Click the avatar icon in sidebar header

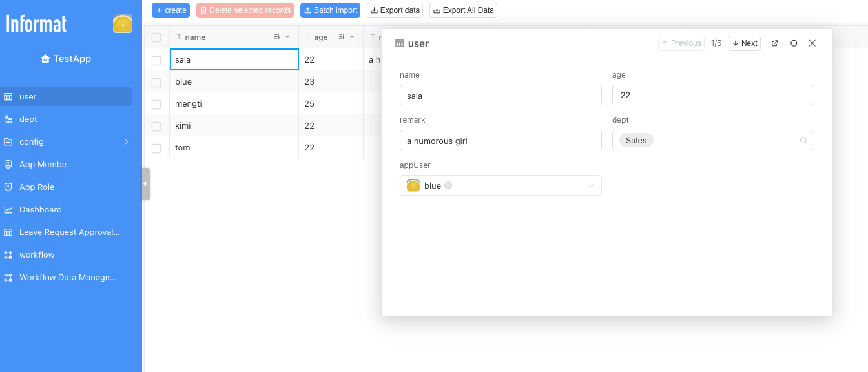(x=123, y=24)
